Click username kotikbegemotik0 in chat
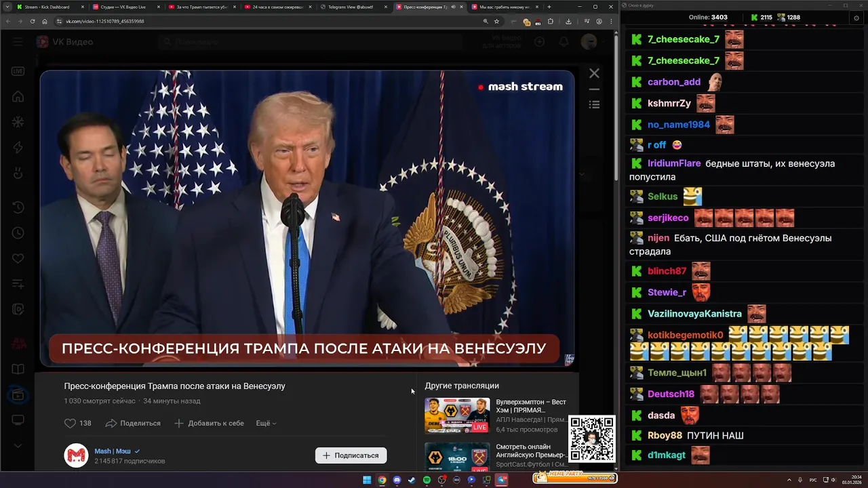 685,335
